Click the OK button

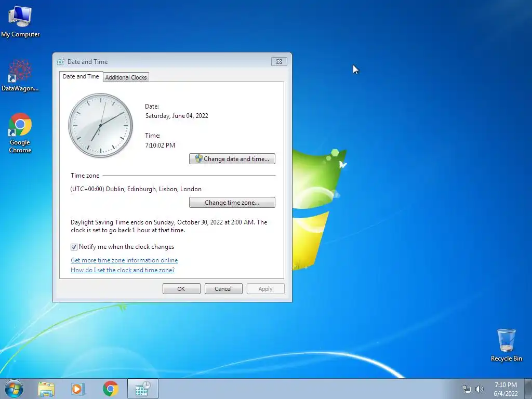[x=181, y=289]
